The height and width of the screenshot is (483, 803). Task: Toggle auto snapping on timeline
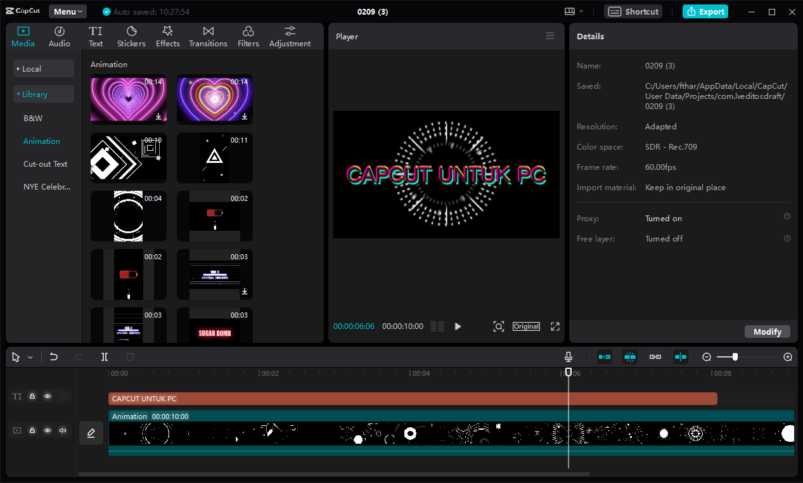[x=630, y=357]
